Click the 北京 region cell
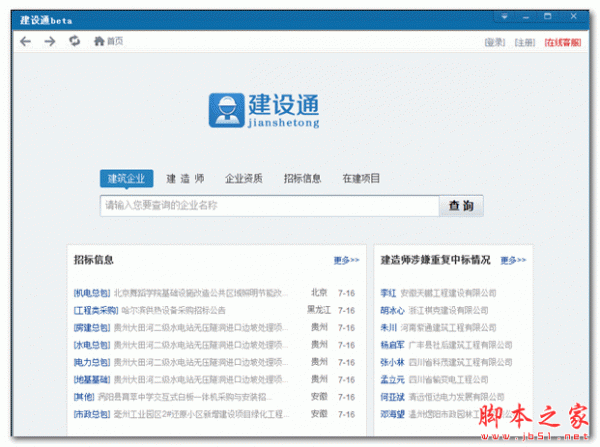 pos(319,293)
